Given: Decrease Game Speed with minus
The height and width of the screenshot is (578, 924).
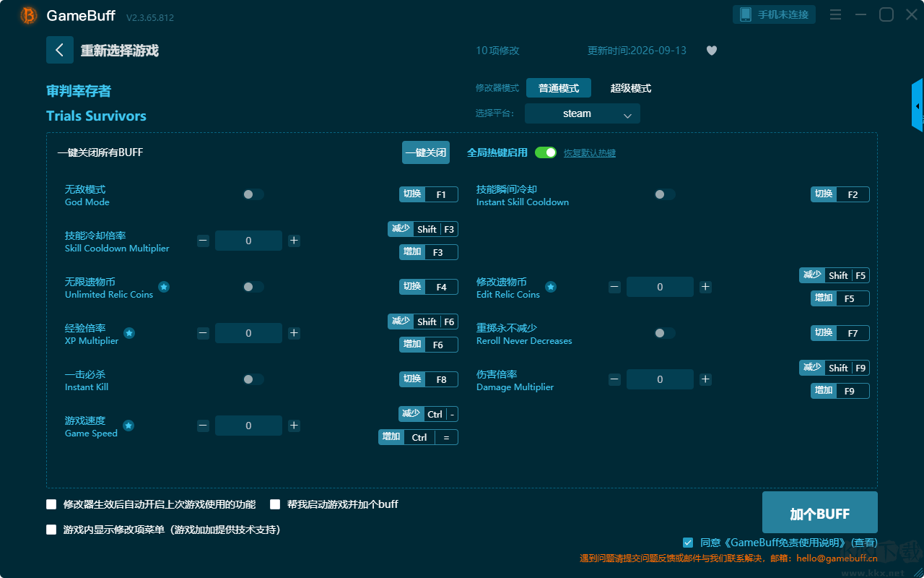Looking at the screenshot, I should pyautogui.click(x=203, y=426).
